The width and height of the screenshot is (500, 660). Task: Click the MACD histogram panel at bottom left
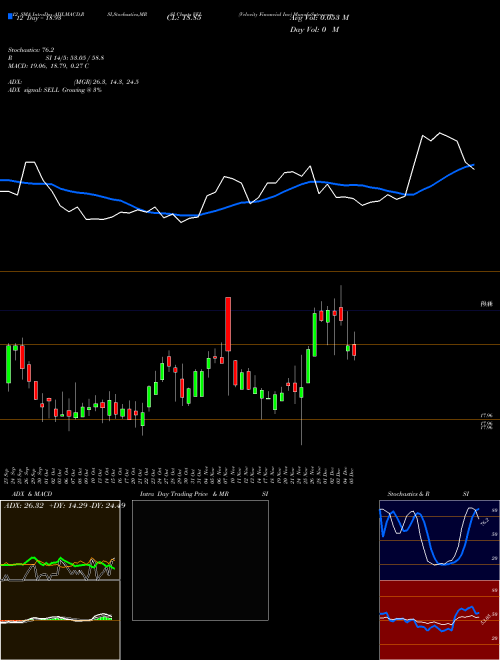click(x=60, y=620)
